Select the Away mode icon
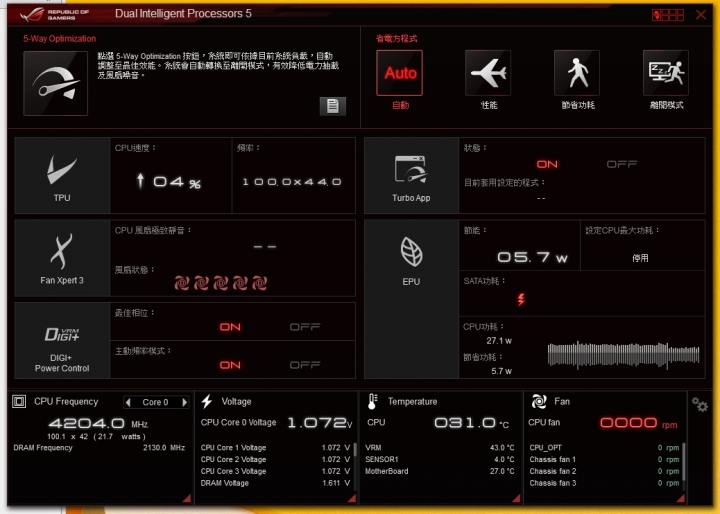The image size is (720, 514). (666, 73)
